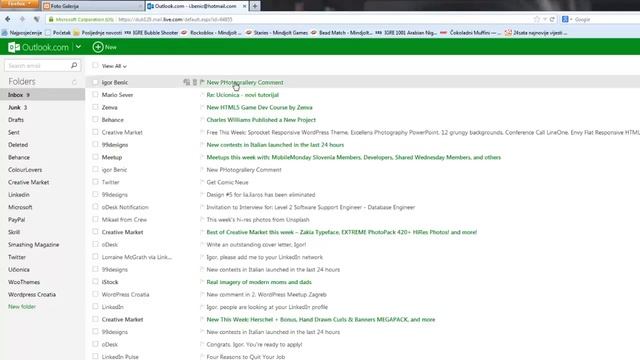Open Four Reasons to Quit Your Job
640x360 pixels.
click(x=246, y=357)
